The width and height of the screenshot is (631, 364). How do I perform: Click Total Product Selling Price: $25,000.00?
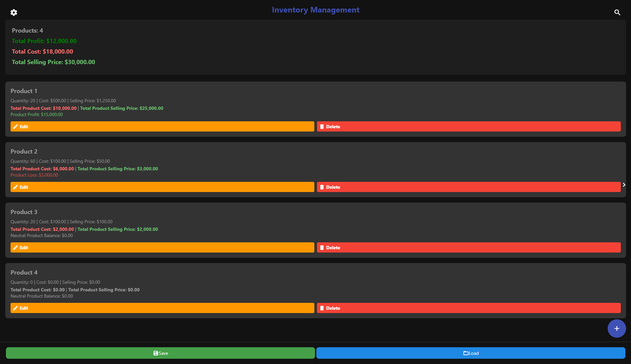(x=122, y=108)
